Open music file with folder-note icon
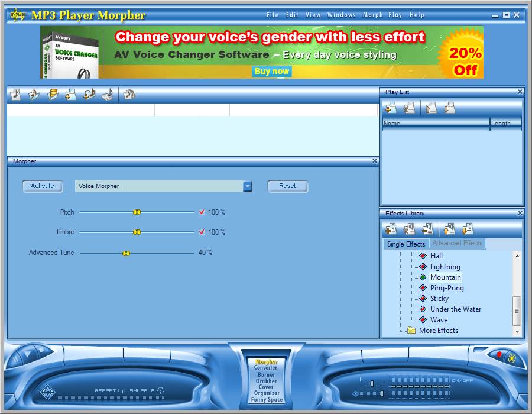The height and width of the screenshot is (414, 532). click(34, 95)
